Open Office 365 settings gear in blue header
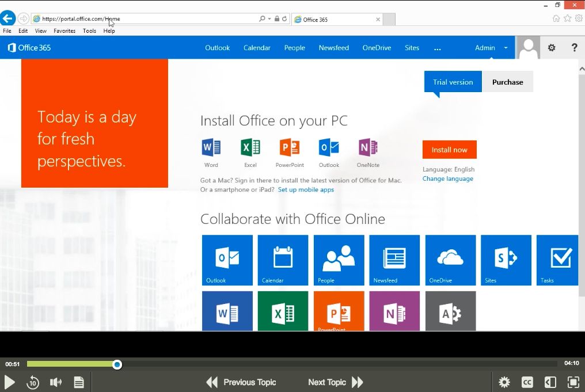The height and width of the screenshot is (392, 585). 552,48
